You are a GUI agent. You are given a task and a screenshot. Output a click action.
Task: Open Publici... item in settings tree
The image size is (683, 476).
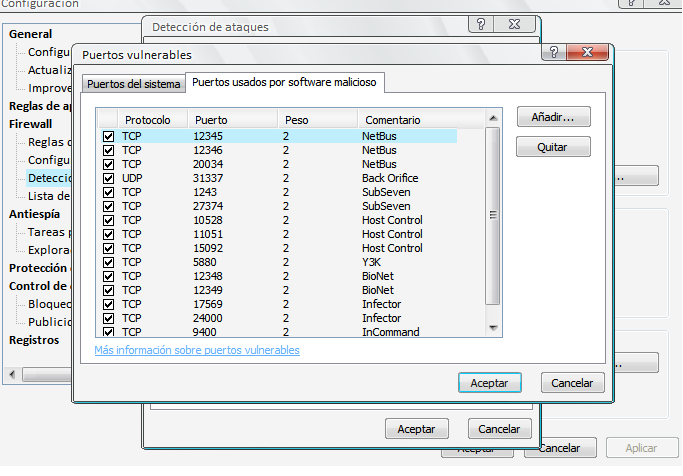tap(49, 322)
